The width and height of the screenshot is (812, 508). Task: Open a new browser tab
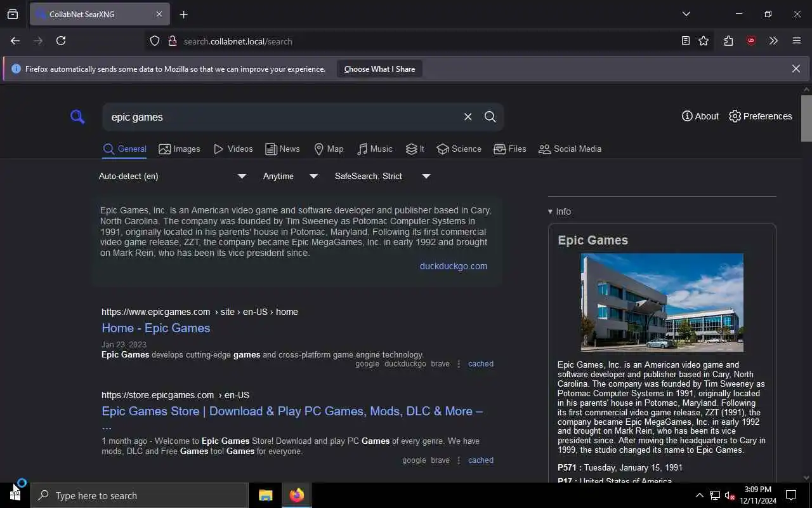coord(183,14)
